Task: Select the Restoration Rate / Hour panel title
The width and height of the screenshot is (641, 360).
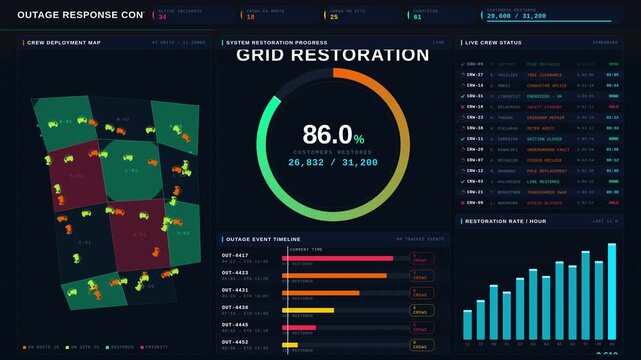Action: 505,221
